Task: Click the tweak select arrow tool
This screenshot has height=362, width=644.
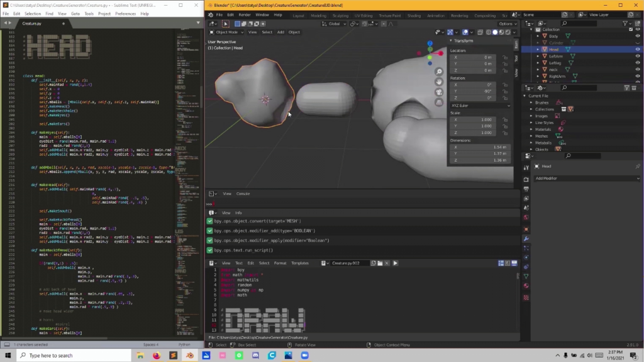Action: tap(226, 24)
